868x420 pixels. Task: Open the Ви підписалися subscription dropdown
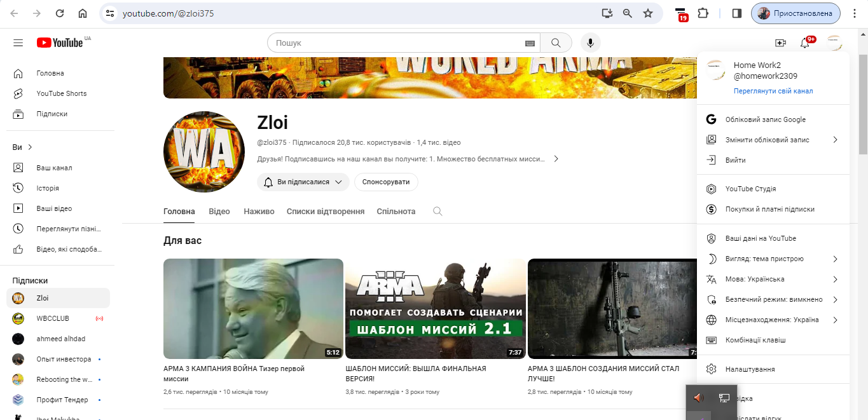click(x=303, y=182)
